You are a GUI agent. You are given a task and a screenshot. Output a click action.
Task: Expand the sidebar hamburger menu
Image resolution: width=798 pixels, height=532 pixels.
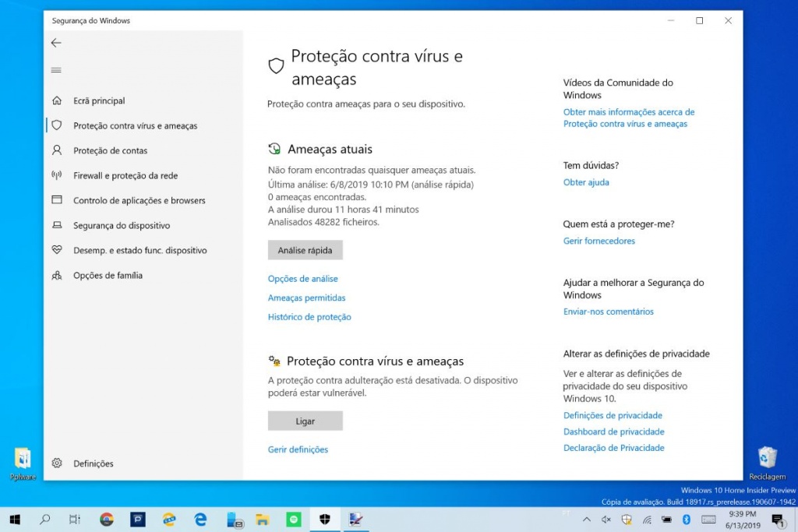click(57, 69)
